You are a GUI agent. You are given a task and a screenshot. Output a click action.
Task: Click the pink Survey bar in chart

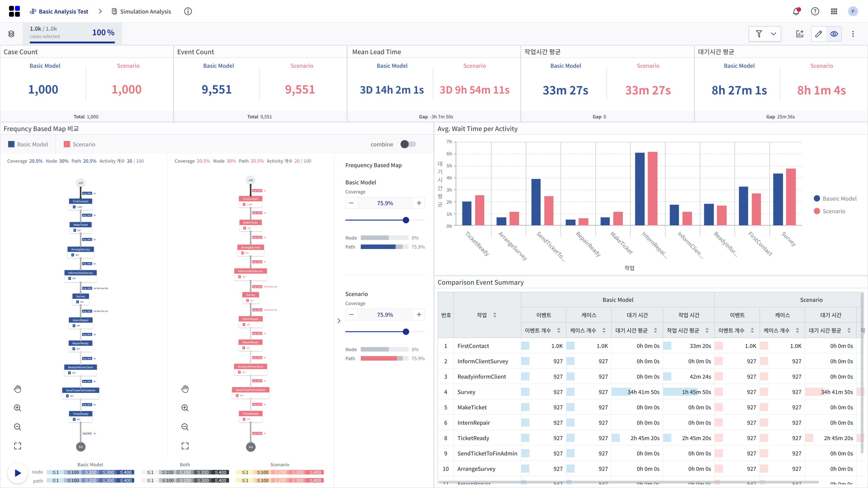791,197
